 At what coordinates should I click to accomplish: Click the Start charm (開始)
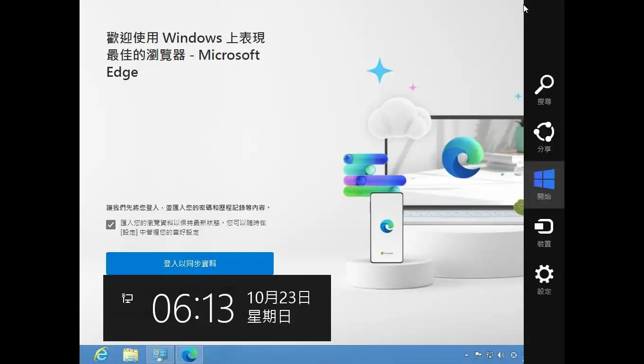544,185
